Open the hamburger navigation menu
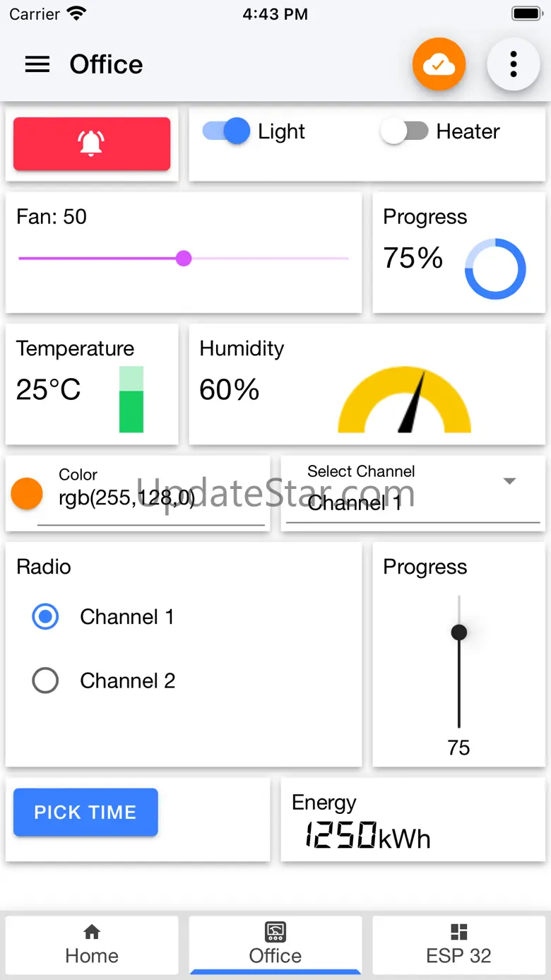Viewport: 551px width, 980px height. click(37, 64)
